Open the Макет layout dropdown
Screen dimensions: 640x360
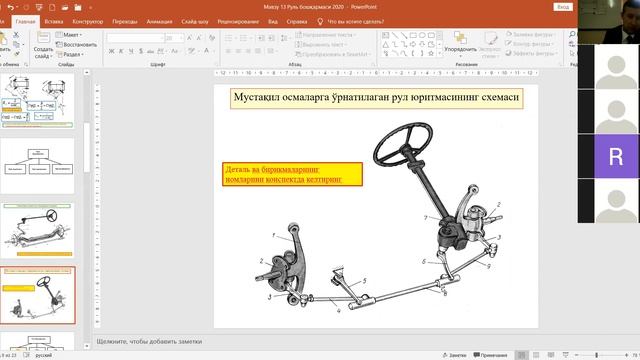[x=69, y=35]
